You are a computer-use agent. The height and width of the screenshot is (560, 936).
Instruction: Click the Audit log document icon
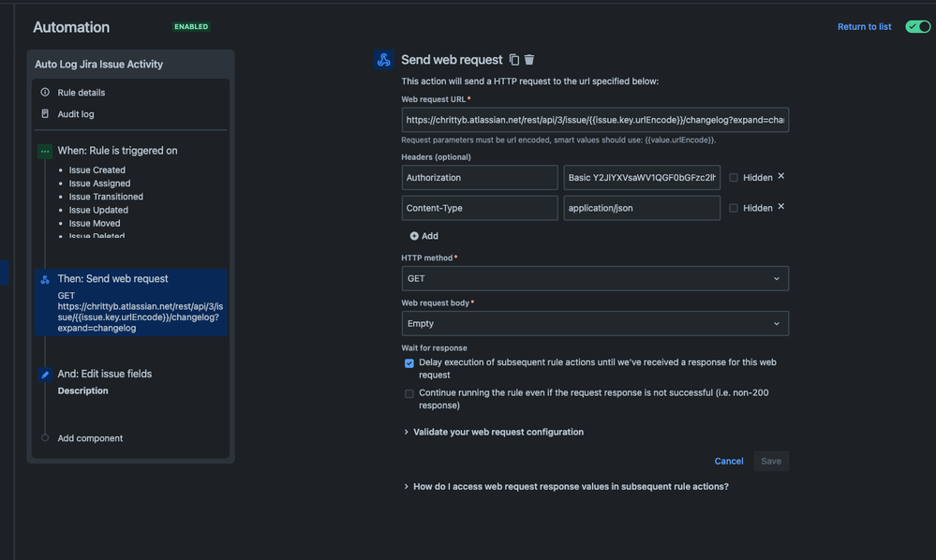pos(45,113)
